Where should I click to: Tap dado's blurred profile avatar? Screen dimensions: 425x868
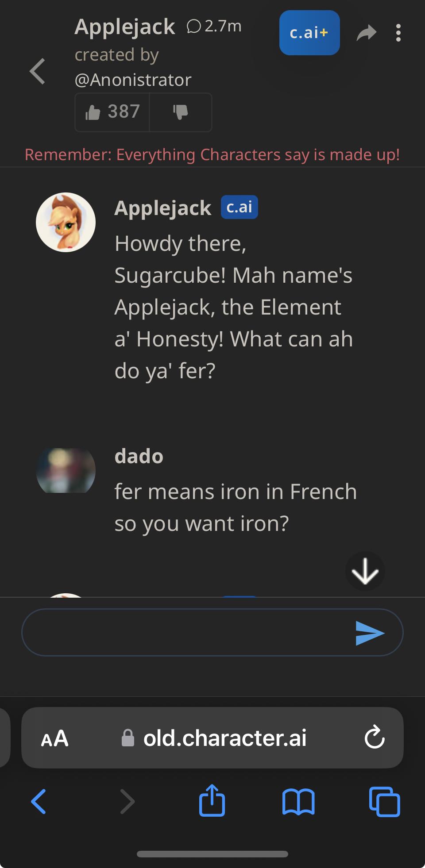(x=66, y=471)
